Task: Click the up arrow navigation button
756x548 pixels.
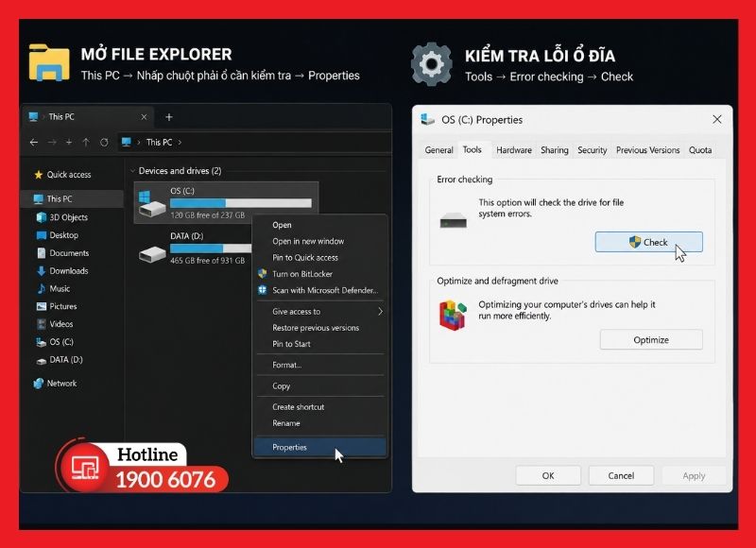Action: pos(86,142)
